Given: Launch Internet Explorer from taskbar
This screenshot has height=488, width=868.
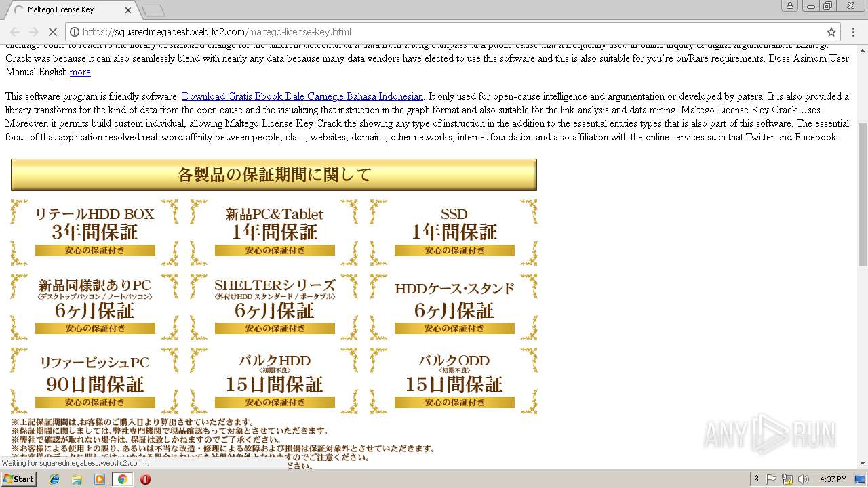Looking at the screenshot, I should pyautogui.click(x=54, y=479).
